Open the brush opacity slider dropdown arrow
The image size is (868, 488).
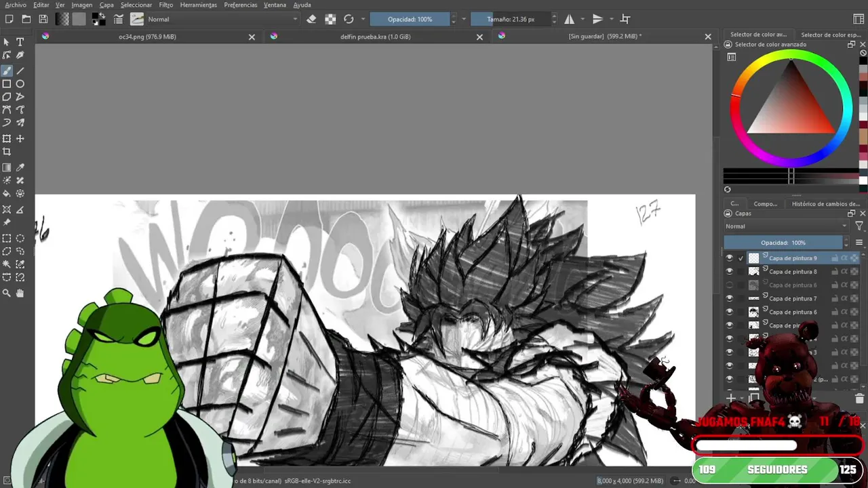coord(464,19)
